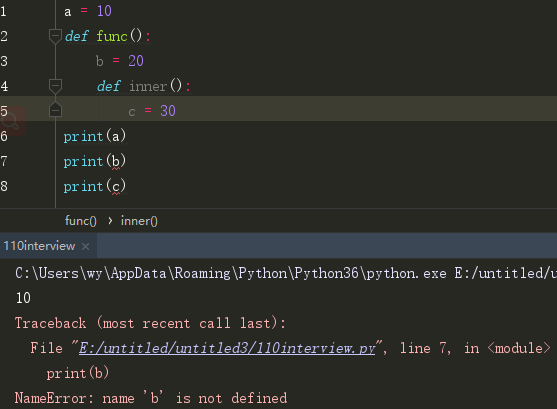Place cursor on underlined b in print(b)

point(116,162)
